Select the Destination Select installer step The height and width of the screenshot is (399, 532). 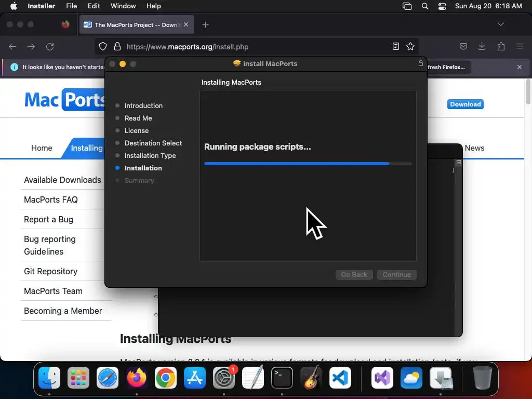click(x=153, y=143)
